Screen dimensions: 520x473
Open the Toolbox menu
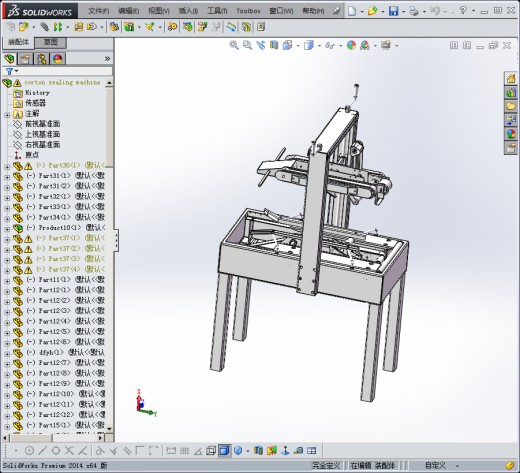point(248,11)
